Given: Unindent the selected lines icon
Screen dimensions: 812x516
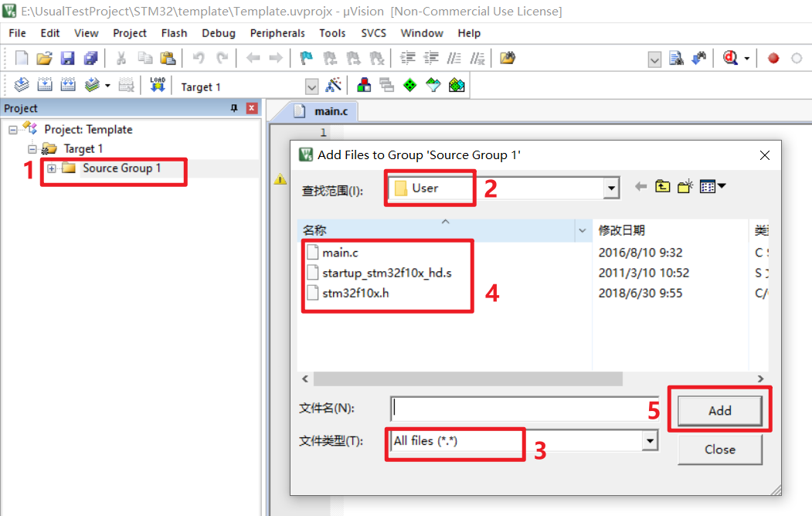Looking at the screenshot, I should (x=431, y=58).
